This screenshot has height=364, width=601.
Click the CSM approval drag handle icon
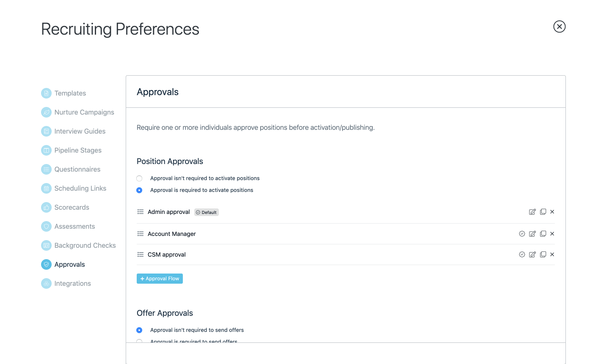click(141, 255)
